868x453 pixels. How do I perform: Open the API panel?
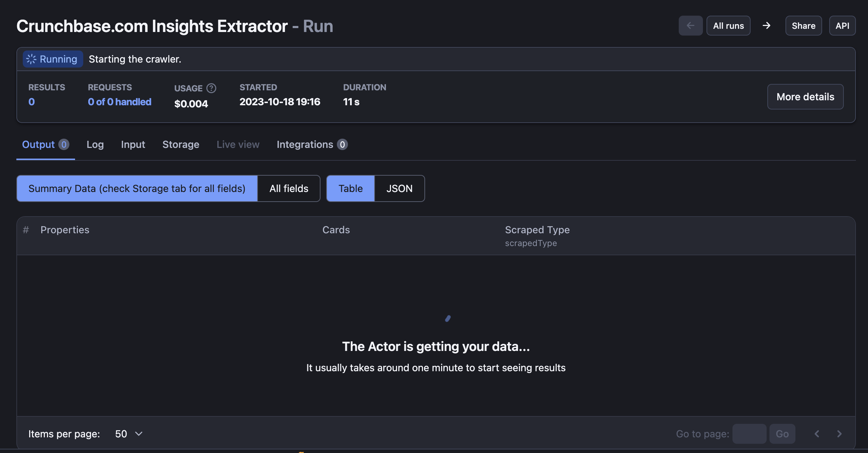[x=842, y=25]
